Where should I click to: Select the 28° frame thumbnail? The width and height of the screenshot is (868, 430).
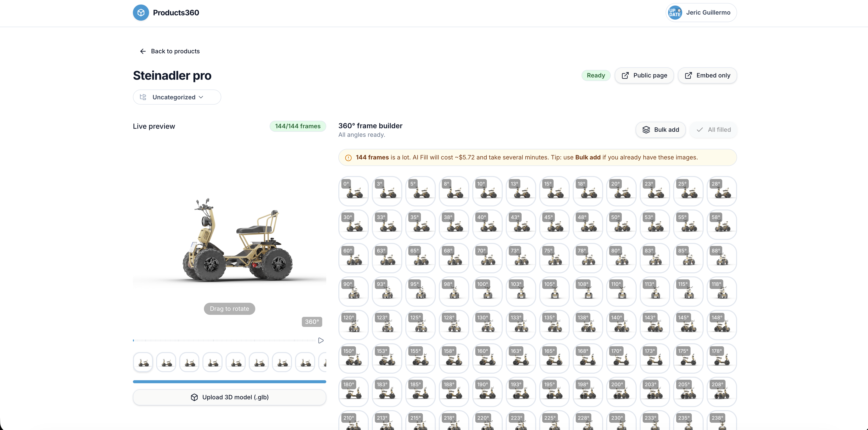click(x=721, y=191)
